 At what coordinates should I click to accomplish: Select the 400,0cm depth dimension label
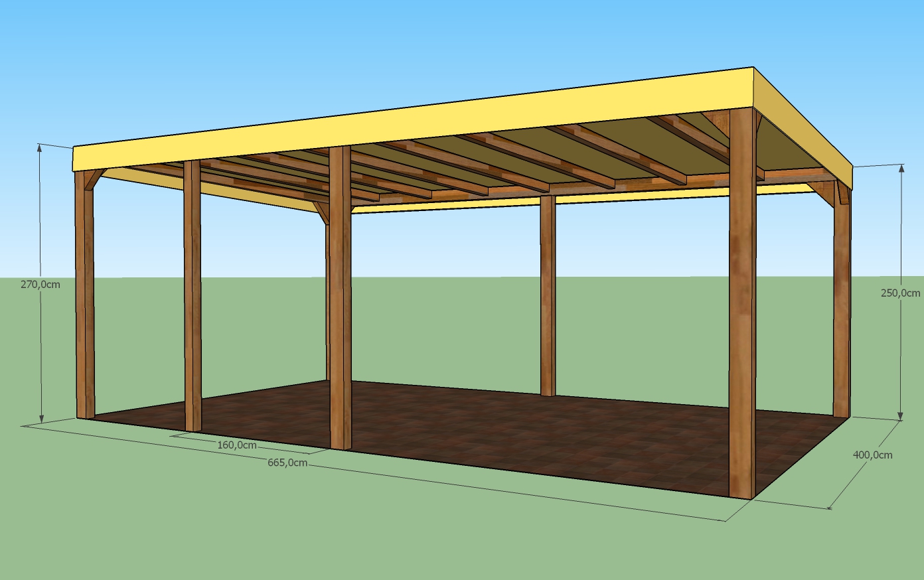pos(872,455)
